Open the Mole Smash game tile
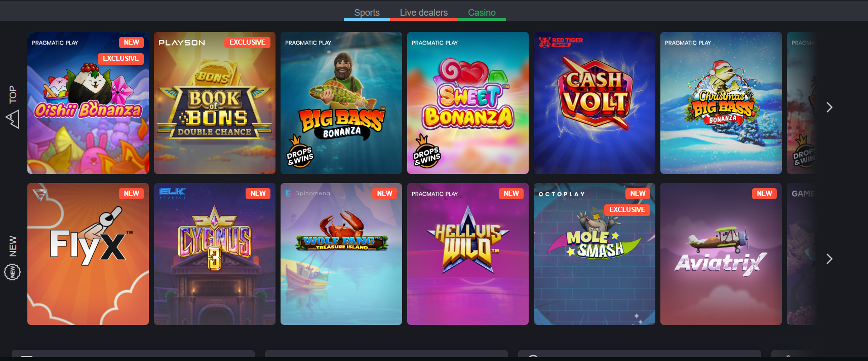This screenshot has width=868, height=361. point(595,254)
